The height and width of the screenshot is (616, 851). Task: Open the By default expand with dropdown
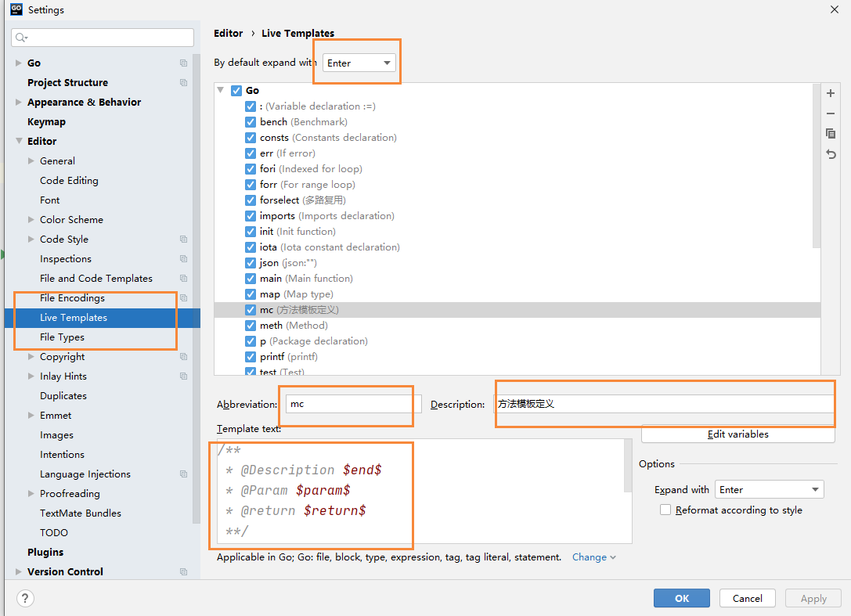[x=359, y=63]
